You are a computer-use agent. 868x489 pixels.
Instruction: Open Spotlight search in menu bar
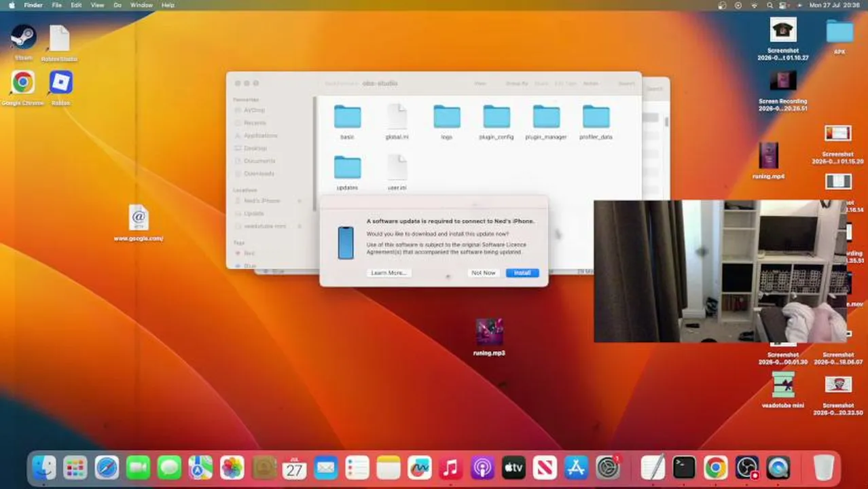point(769,5)
